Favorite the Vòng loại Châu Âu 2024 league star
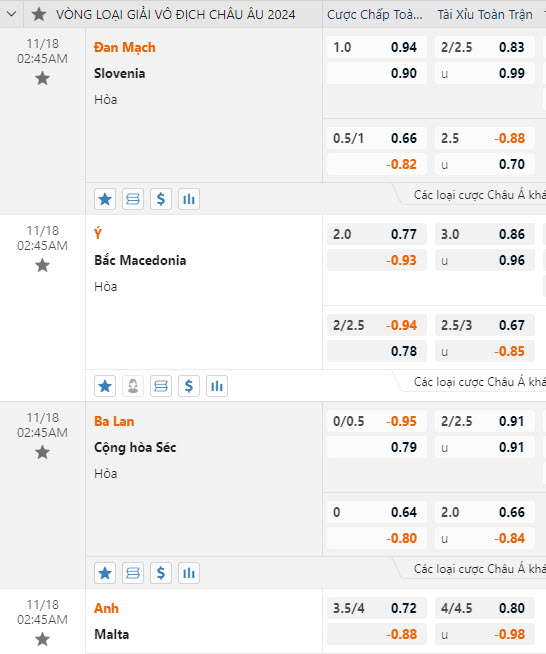The image size is (546, 654). (39, 14)
